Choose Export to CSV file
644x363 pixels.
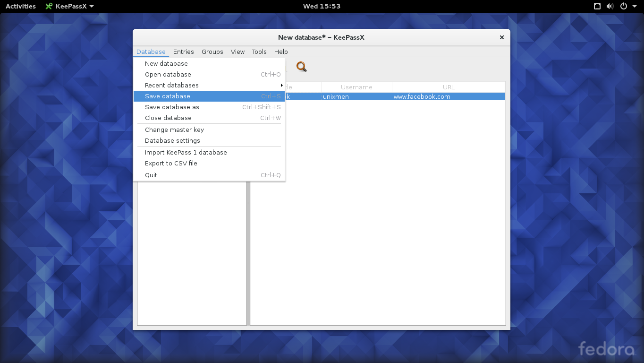209,163
